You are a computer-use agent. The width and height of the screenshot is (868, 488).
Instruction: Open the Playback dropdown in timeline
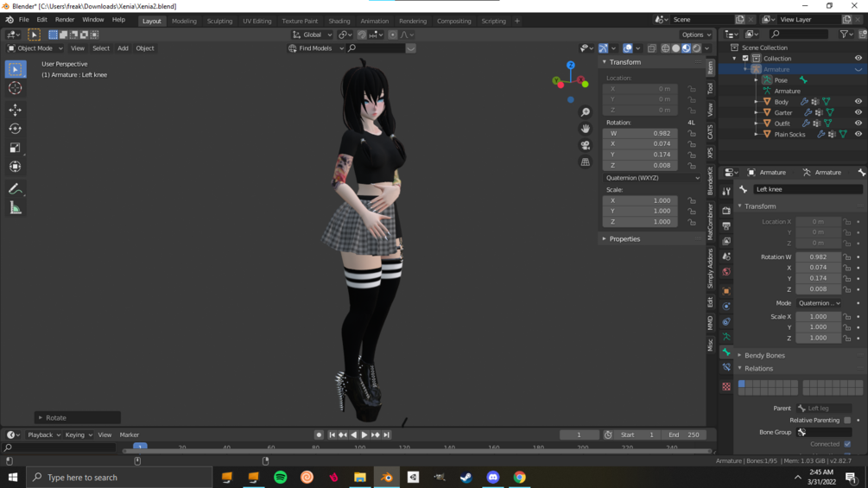pyautogui.click(x=43, y=435)
